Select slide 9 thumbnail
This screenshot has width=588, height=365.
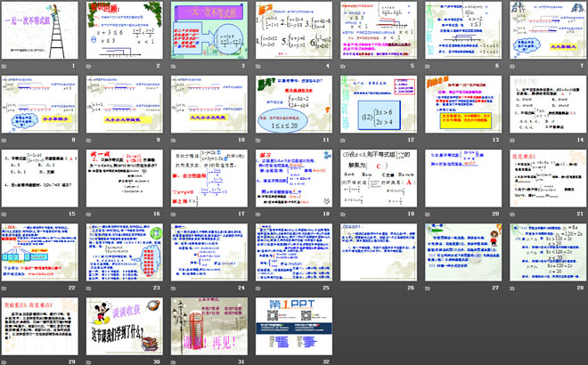click(x=125, y=106)
